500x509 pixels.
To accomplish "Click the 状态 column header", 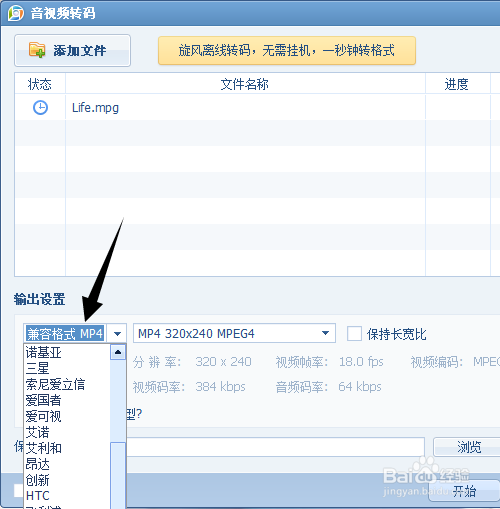I will point(40,84).
